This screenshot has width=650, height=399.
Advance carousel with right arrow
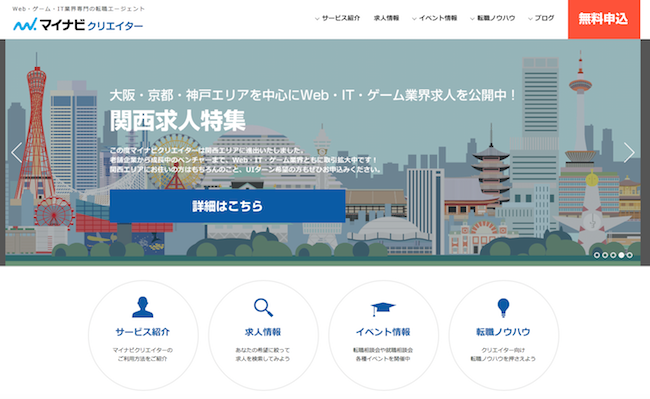[629, 152]
